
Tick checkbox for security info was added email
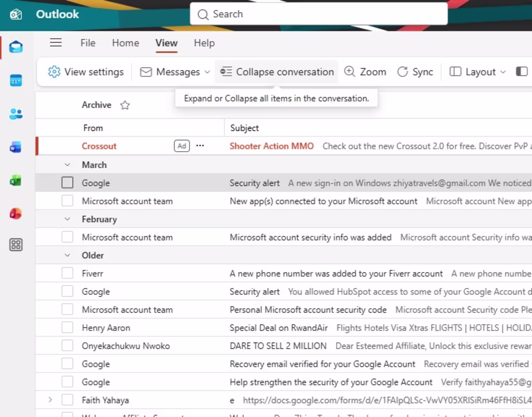67,237
